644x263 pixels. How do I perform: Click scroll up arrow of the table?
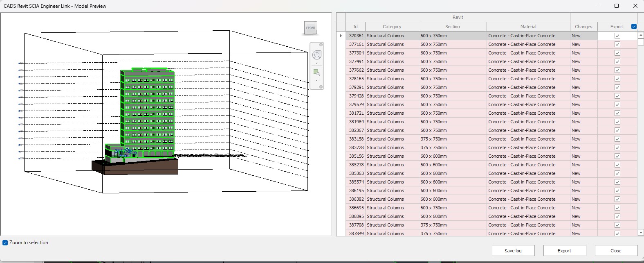pos(641,36)
